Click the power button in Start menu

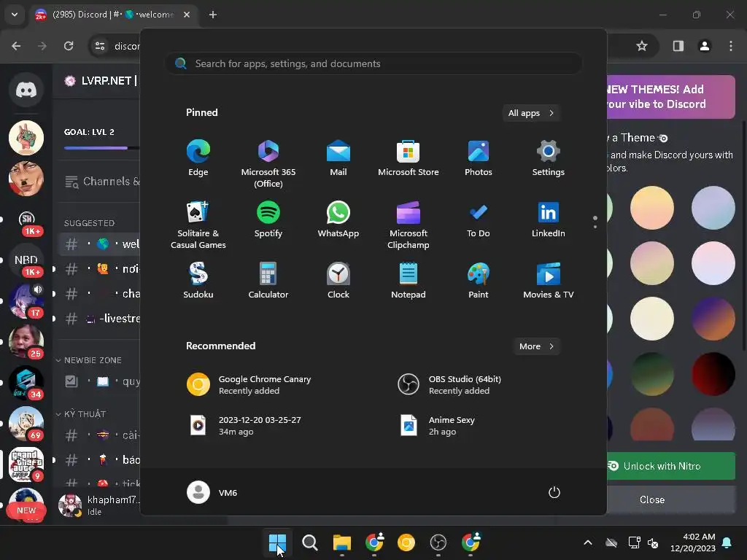(x=554, y=492)
